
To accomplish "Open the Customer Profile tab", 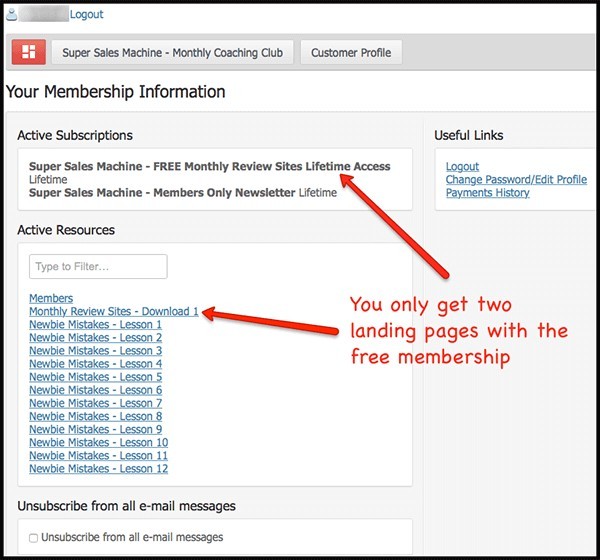I will pyautogui.click(x=351, y=52).
